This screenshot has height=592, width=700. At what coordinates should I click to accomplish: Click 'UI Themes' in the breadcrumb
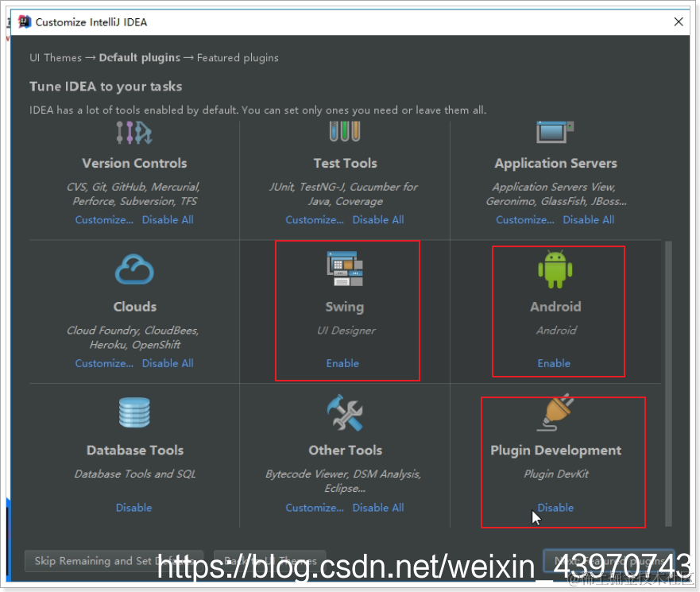[x=56, y=57]
